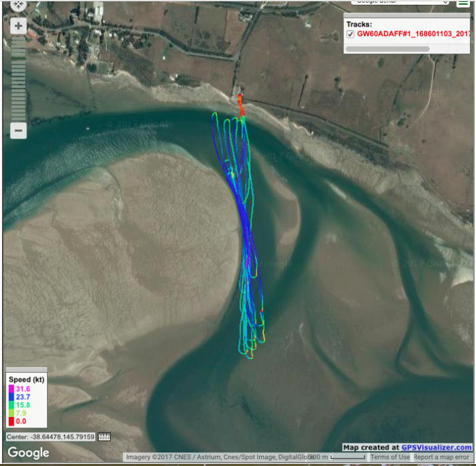Click the measurement ruler icon beside Center coordinates
476x466 pixels.
pos(105,437)
